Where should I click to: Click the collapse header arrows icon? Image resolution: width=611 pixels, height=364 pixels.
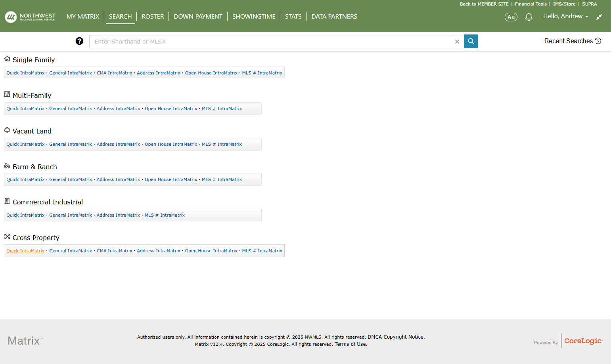pyautogui.click(x=599, y=17)
